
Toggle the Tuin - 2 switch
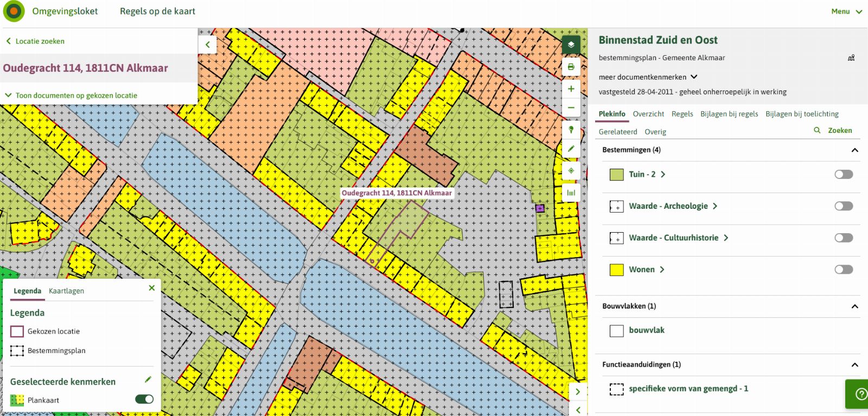tap(844, 174)
